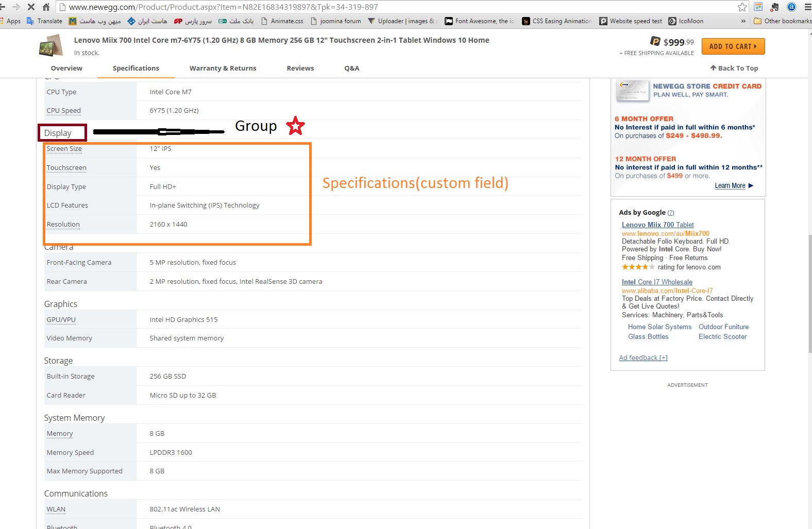Click the 'Intel Core M7' CPU type value
The width and height of the screenshot is (812, 529).
click(x=171, y=92)
